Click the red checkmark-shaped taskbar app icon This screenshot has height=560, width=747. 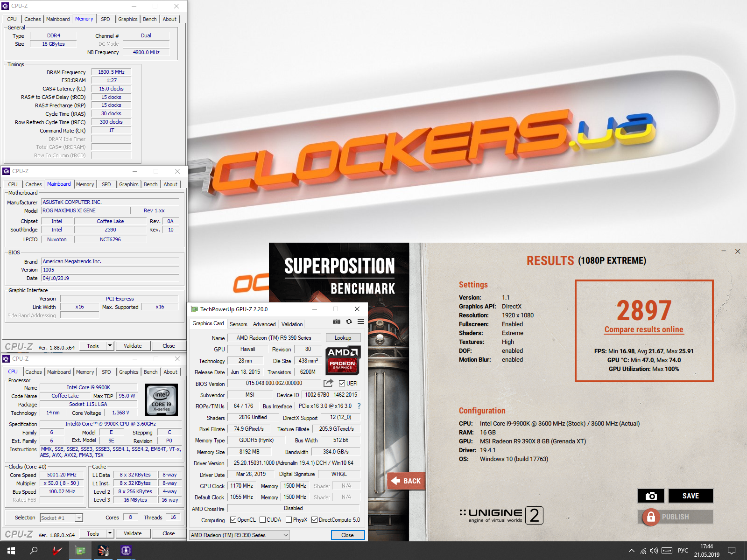pyautogui.click(x=57, y=551)
